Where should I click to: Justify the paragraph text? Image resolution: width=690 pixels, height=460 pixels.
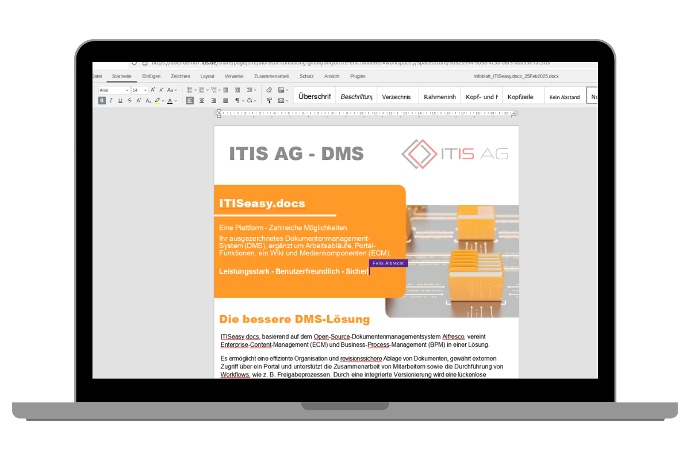point(225,100)
